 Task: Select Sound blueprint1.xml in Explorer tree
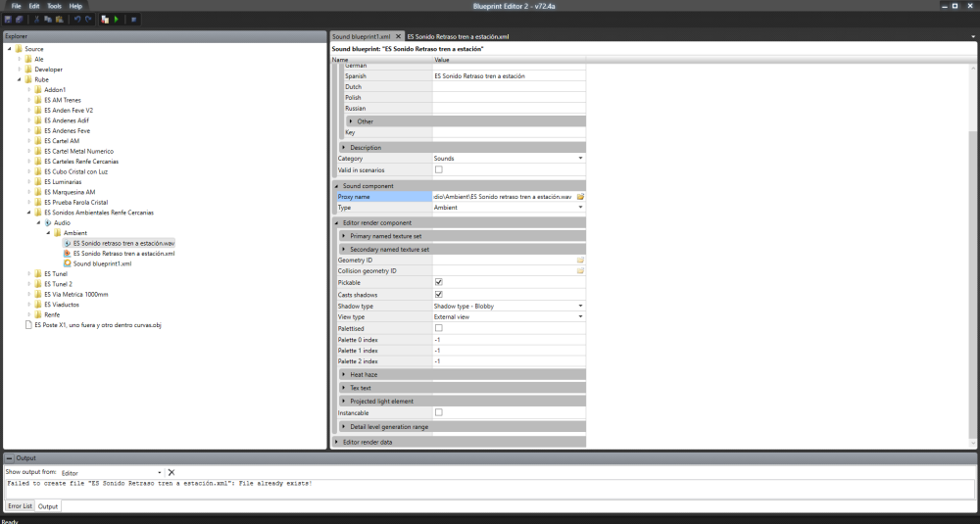pyautogui.click(x=102, y=263)
